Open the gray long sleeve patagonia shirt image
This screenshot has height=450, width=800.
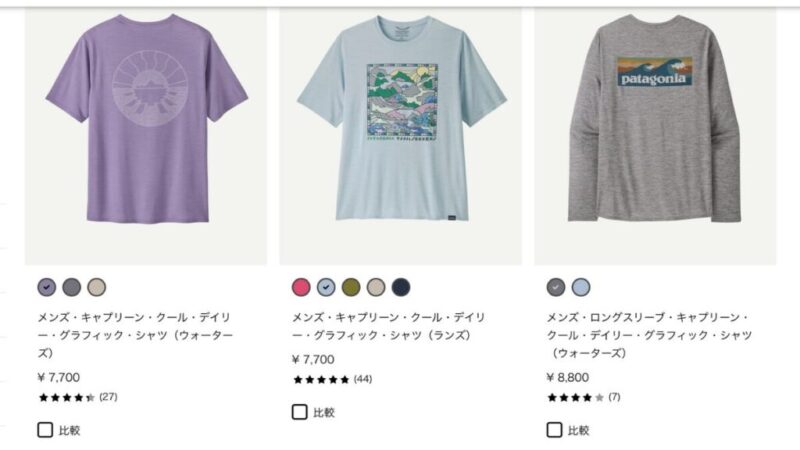pos(655,136)
